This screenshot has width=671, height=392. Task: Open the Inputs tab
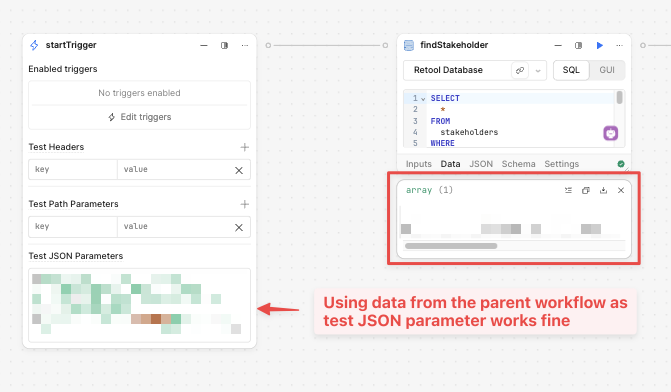point(419,164)
